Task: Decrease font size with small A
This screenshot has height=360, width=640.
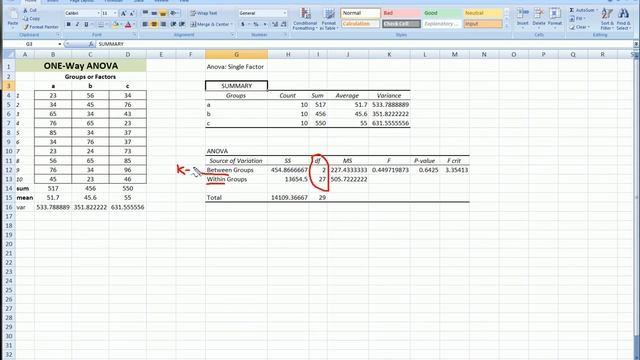Action: coord(132,13)
